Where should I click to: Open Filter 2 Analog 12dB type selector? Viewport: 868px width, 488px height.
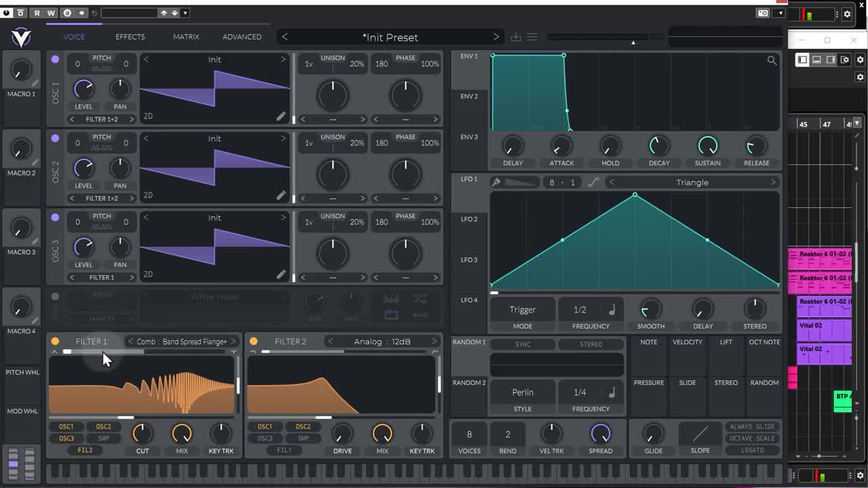tap(382, 342)
